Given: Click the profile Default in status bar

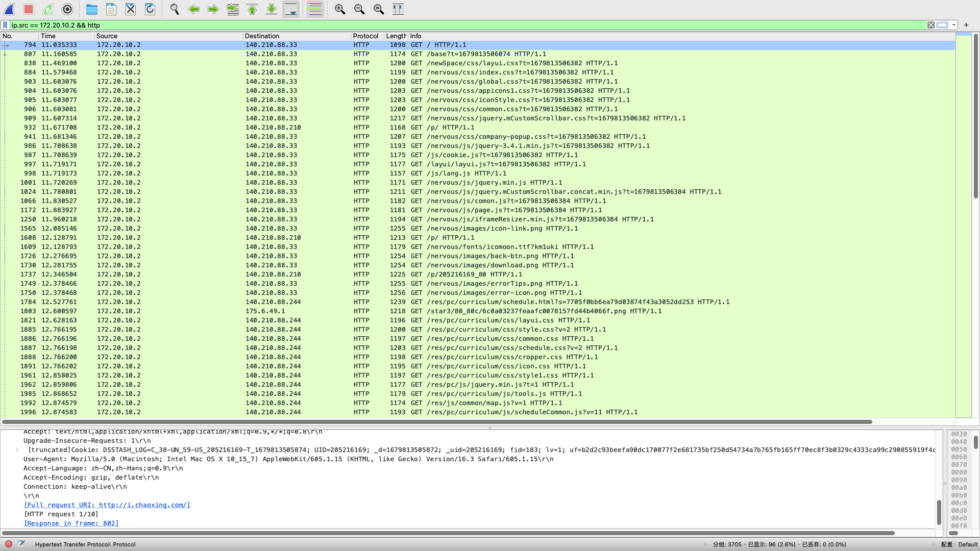Looking at the screenshot, I should coord(960,544).
